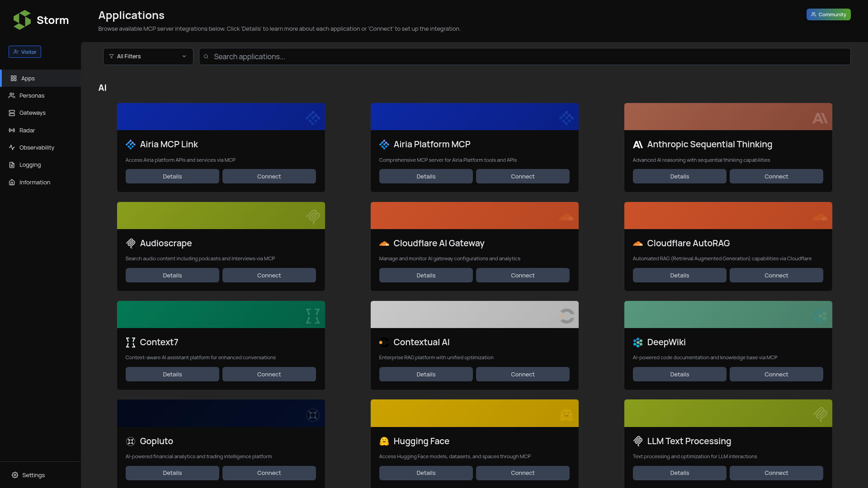Open the Gateways sidebar section
Screen dimensions: 868x488
(x=32, y=113)
